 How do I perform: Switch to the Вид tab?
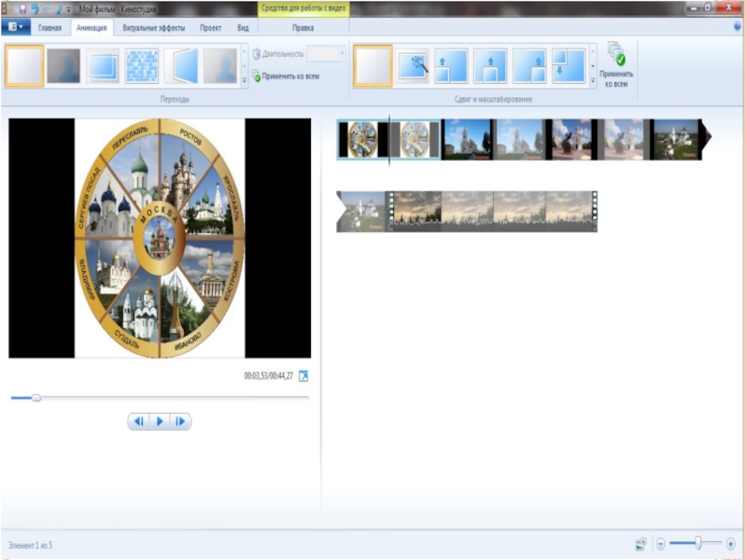click(x=243, y=28)
